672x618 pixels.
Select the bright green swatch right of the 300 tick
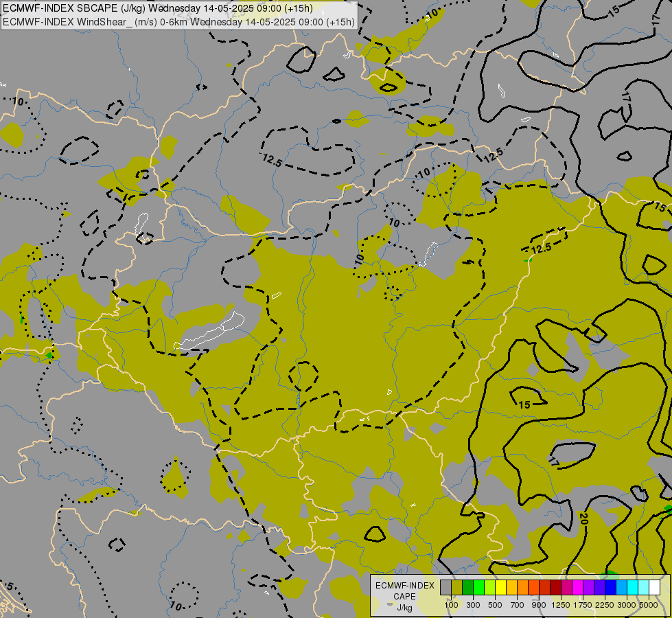coord(478,588)
